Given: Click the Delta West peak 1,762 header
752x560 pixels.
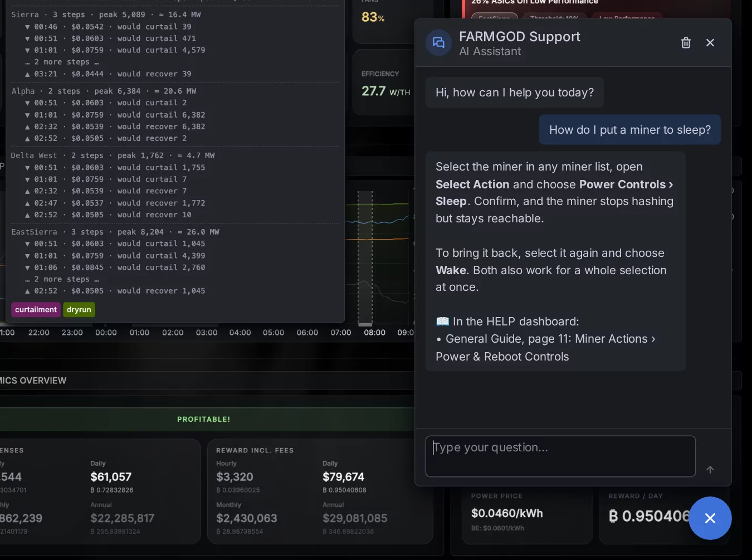Looking at the screenshot, I should tap(113, 155).
